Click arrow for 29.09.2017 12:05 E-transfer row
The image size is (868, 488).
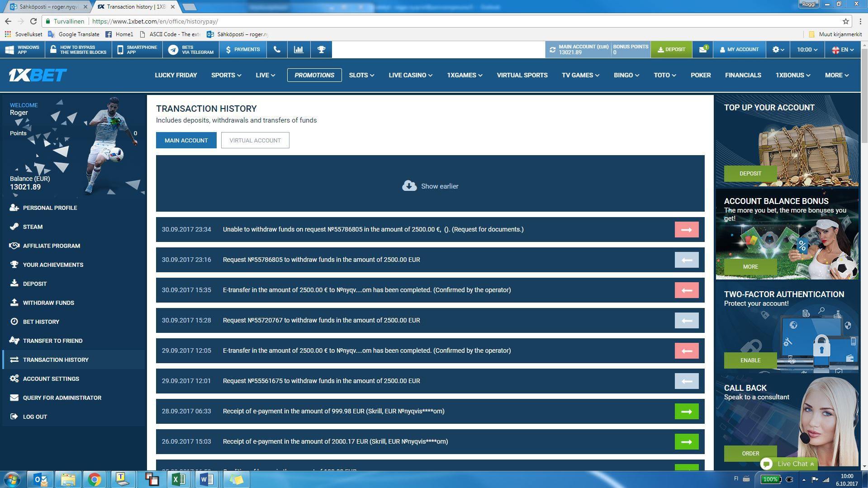tap(687, 351)
